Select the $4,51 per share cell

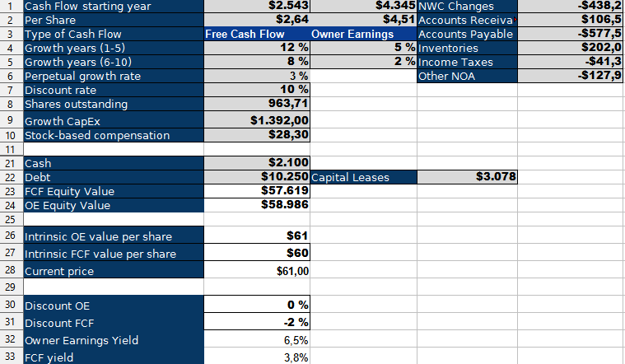(363, 20)
